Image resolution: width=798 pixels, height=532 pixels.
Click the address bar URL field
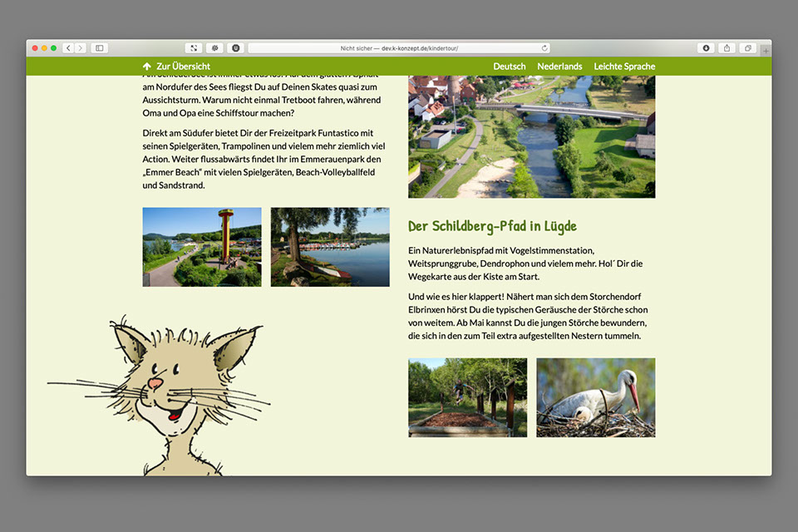coord(399,48)
